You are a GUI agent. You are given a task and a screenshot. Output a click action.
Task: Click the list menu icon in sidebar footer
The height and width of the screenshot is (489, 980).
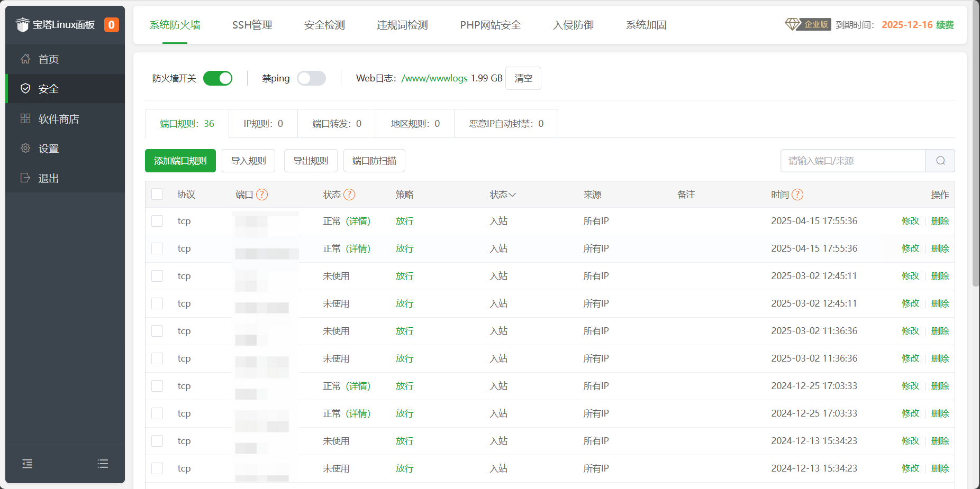[x=103, y=464]
